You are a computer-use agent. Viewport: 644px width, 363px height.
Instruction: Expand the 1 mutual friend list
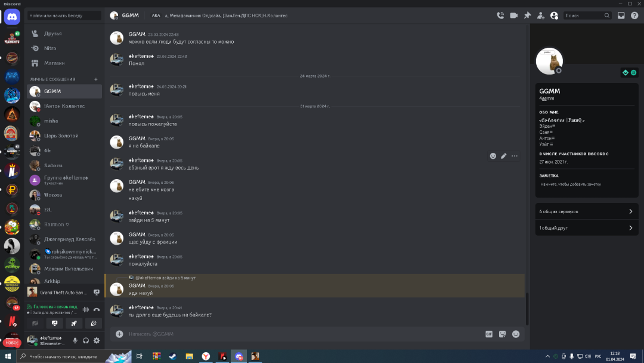pyautogui.click(x=586, y=227)
